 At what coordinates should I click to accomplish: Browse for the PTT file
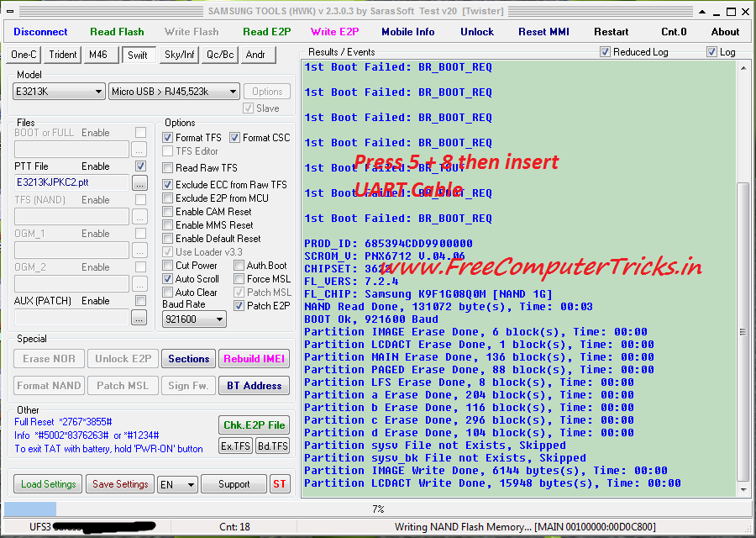(139, 183)
